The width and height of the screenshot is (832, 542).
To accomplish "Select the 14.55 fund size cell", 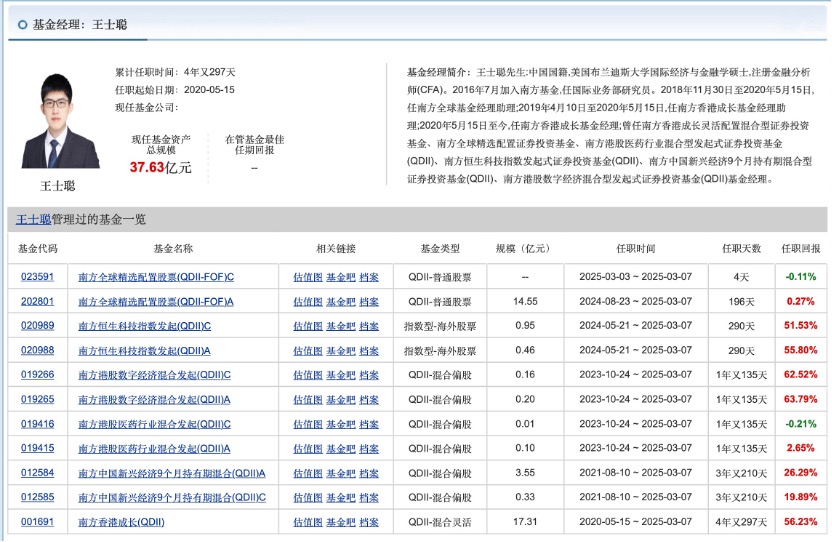I will pos(525,301).
